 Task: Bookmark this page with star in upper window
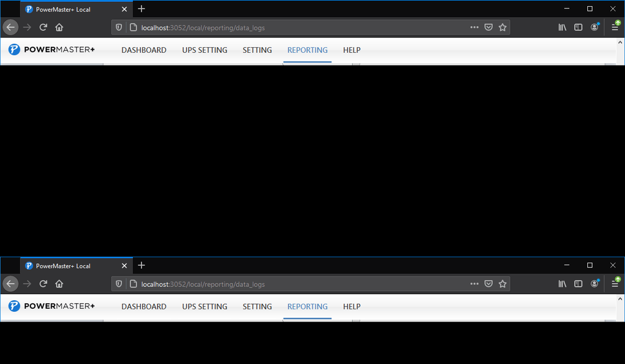pos(503,27)
